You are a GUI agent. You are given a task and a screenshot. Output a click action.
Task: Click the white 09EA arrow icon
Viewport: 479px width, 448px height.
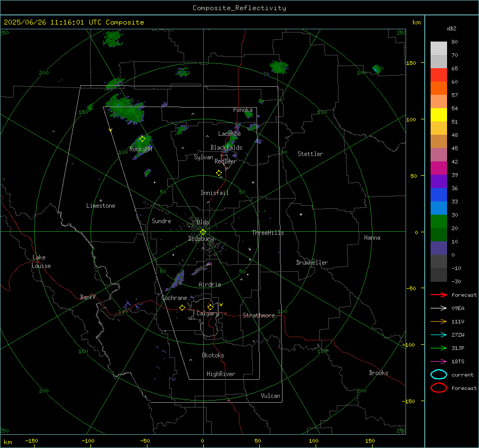click(x=439, y=308)
